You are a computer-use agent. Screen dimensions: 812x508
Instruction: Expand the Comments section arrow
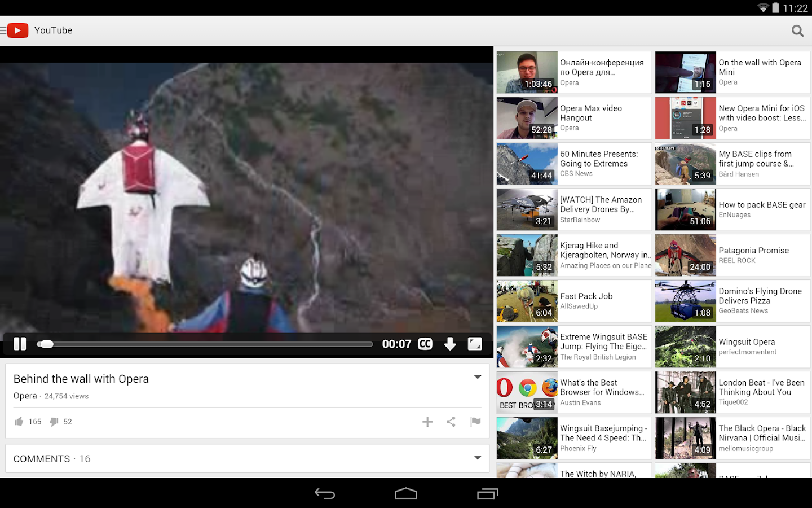(478, 458)
